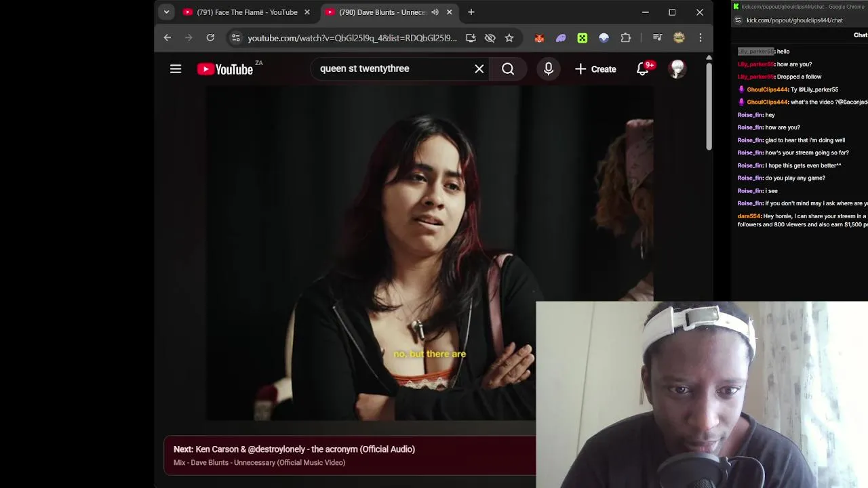Click 'glad to hear that I'm doing well' message
The width and height of the screenshot is (868, 488).
[x=791, y=140]
